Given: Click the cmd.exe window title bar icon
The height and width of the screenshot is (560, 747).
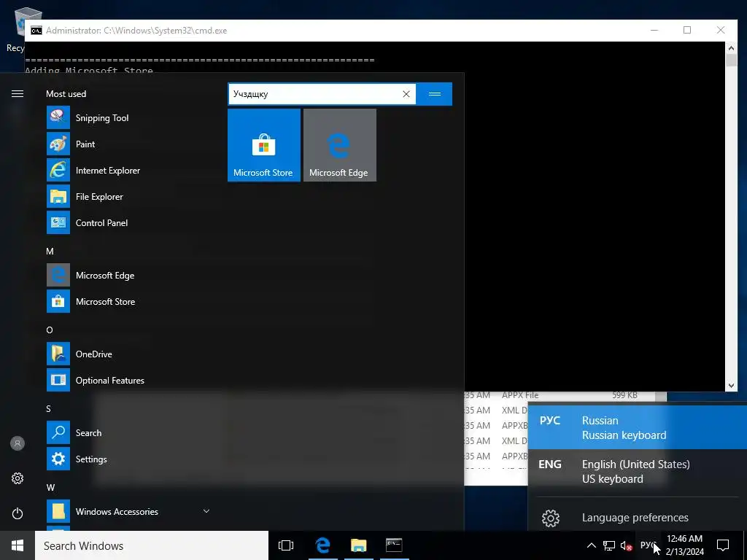Looking at the screenshot, I should pyautogui.click(x=36, y=31).
